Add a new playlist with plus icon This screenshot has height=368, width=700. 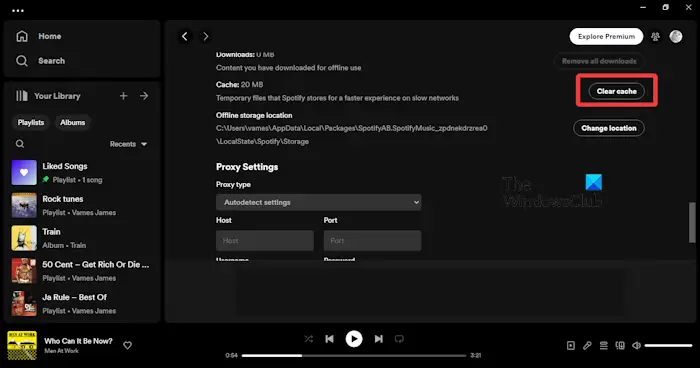click(124, 96)
